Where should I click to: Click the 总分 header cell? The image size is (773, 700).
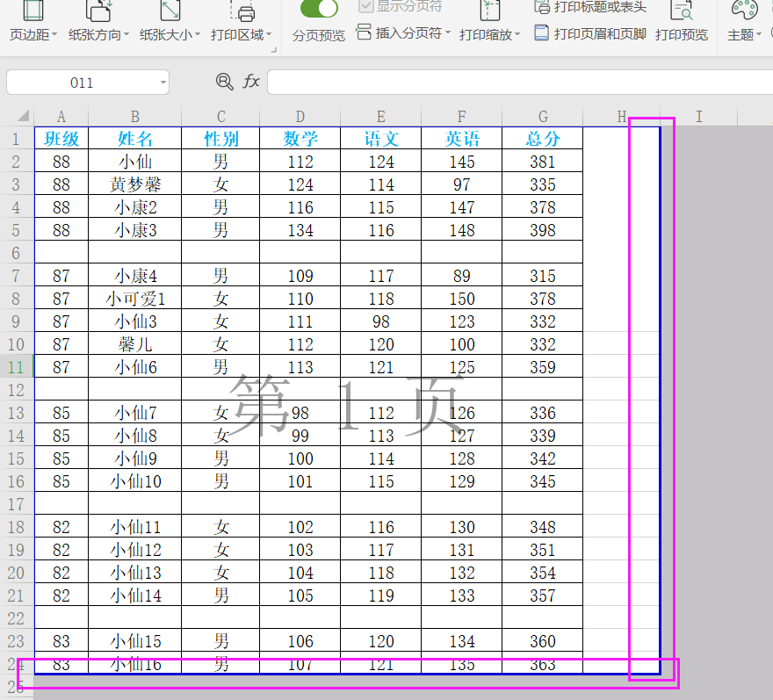(x=542, y=139)
